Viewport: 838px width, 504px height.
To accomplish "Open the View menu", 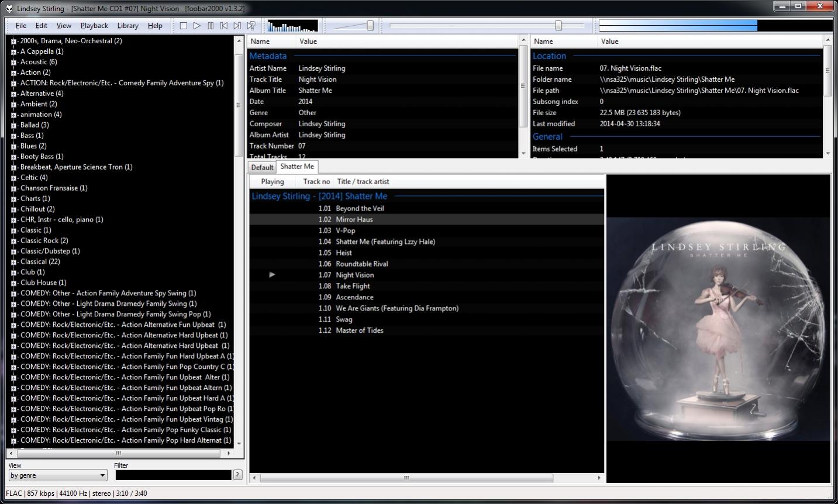I will pyautogui.click(x=64, y=26).
